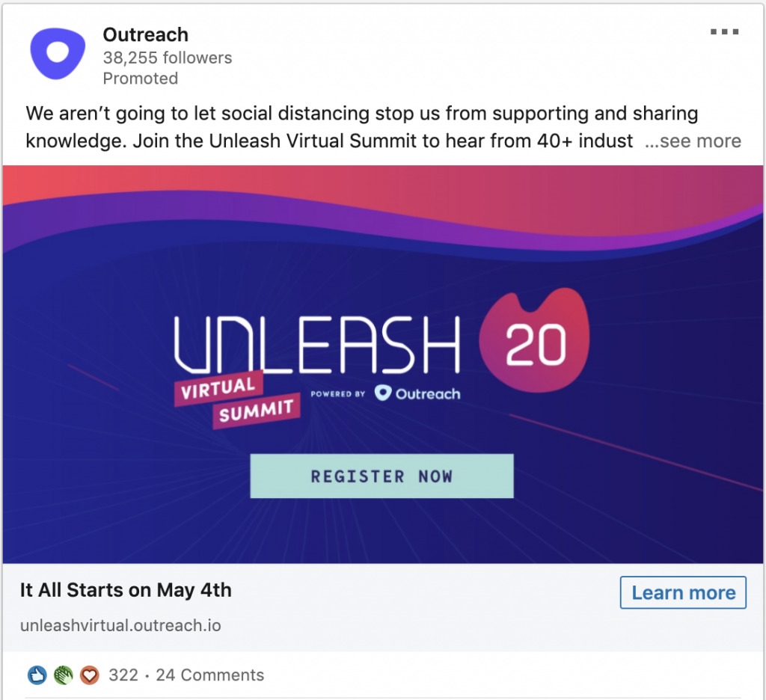Click the Outreach company name
Screen dimensions: 766x700
(144, 34)
